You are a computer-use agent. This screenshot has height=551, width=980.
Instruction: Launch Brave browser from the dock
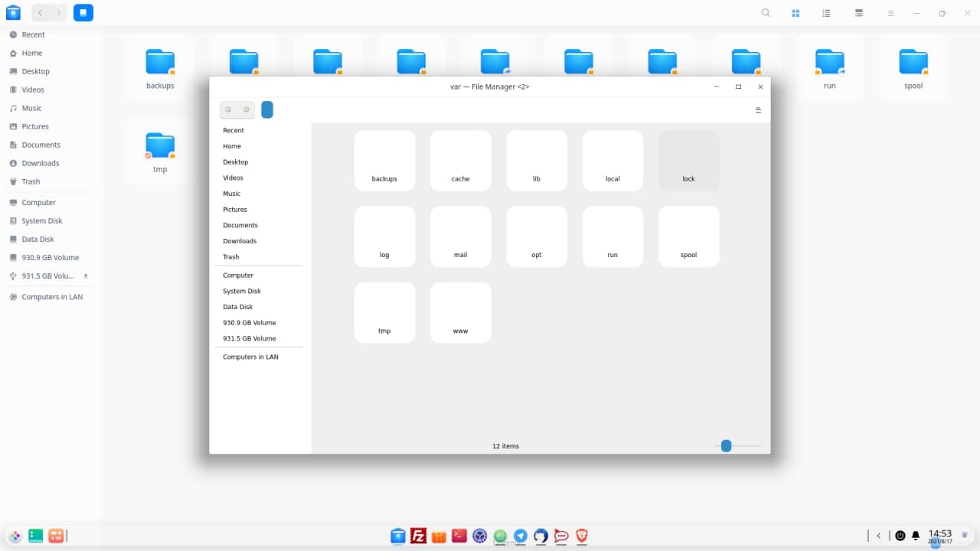coord(582,536)
